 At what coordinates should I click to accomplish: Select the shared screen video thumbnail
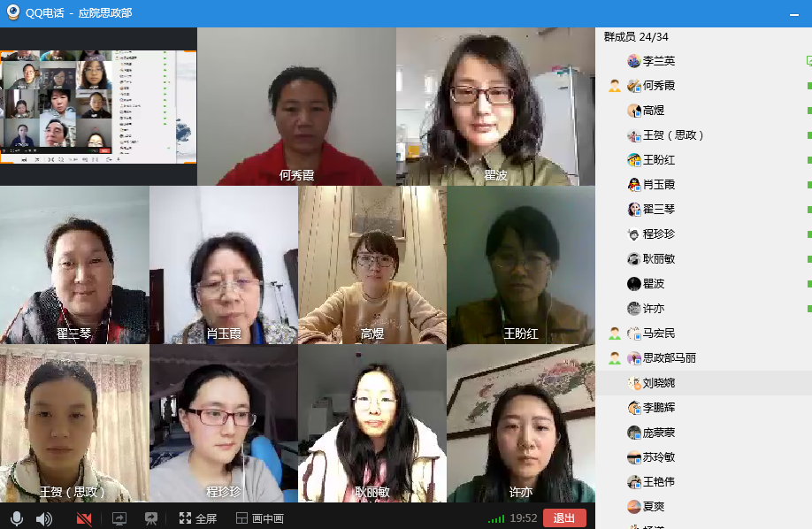[x=98, y=106]
